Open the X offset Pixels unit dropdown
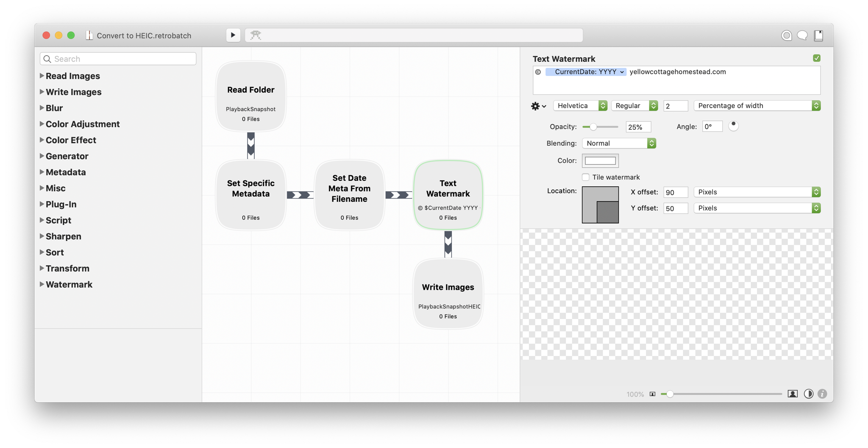This screenshot has height=448, width=868. tap(757, 192)
